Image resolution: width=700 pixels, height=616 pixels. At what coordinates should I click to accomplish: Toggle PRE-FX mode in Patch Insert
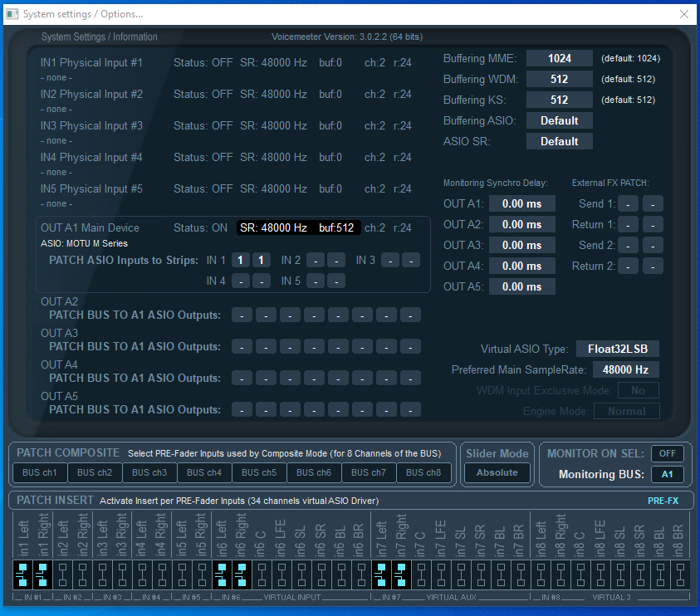click(663, 501)
